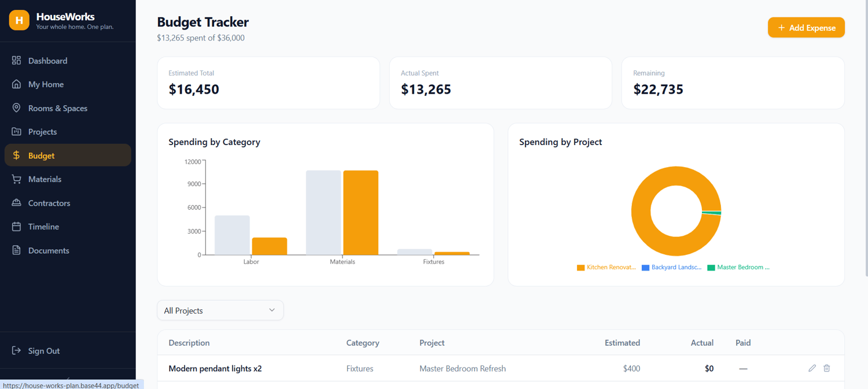
Task: Click the Projects folder icon
Action: [x=16, y=132]
